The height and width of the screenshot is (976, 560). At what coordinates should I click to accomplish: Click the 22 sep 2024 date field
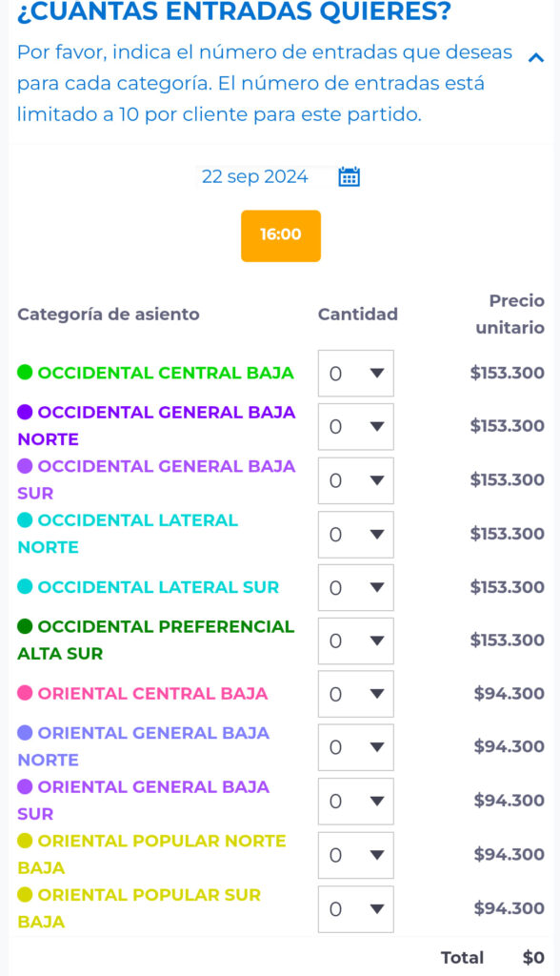[255, 176]
